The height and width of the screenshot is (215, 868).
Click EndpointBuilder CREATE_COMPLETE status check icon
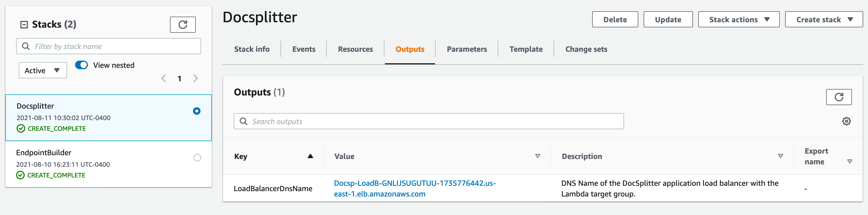(20, 175)
